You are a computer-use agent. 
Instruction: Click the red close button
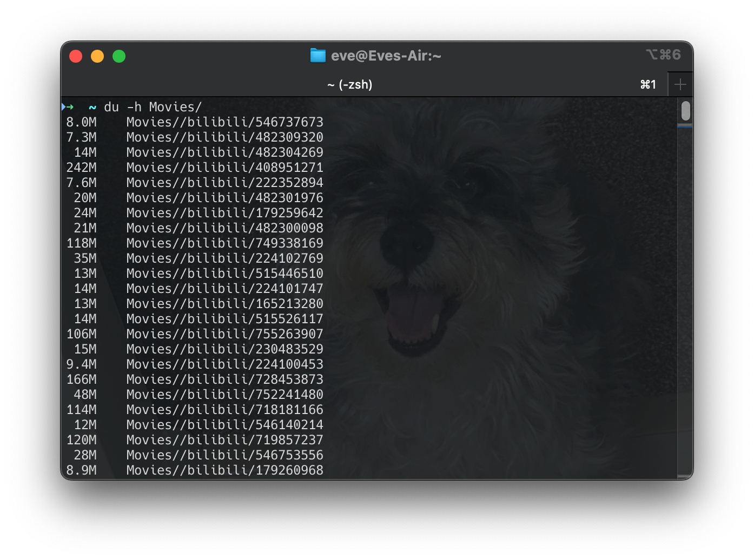[x=76, y=56]
